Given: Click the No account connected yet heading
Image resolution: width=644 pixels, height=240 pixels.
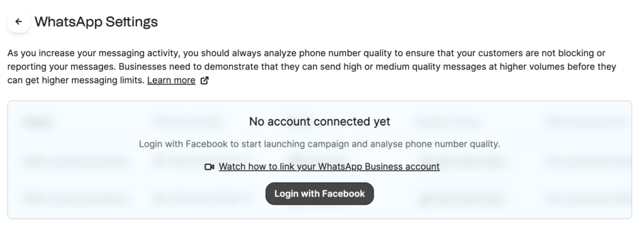Looking at the screenshot, I should (319, 122).
